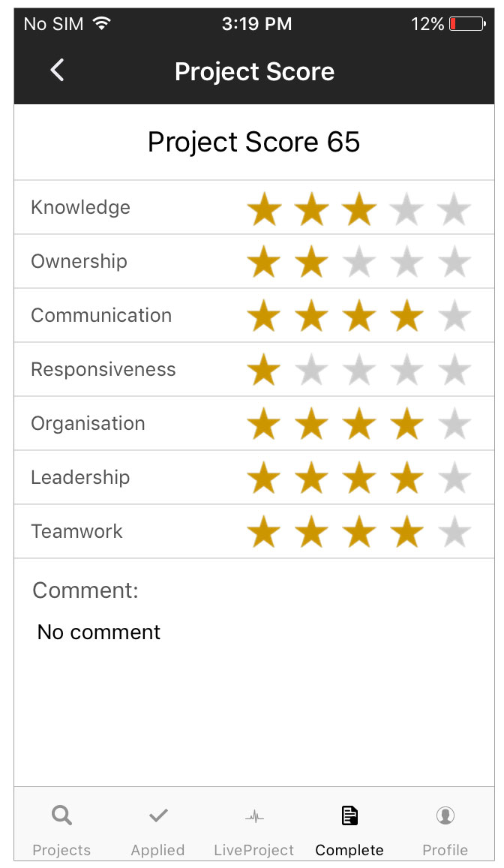Image resolution: width=504 pixels, height=868 pixels.
Task: Set Organisation rating to one star
Action: click(x=264, y=425)
